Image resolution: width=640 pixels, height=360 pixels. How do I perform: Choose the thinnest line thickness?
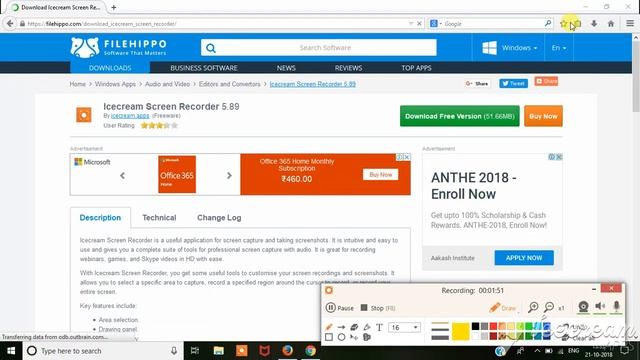tap(440, 324)
